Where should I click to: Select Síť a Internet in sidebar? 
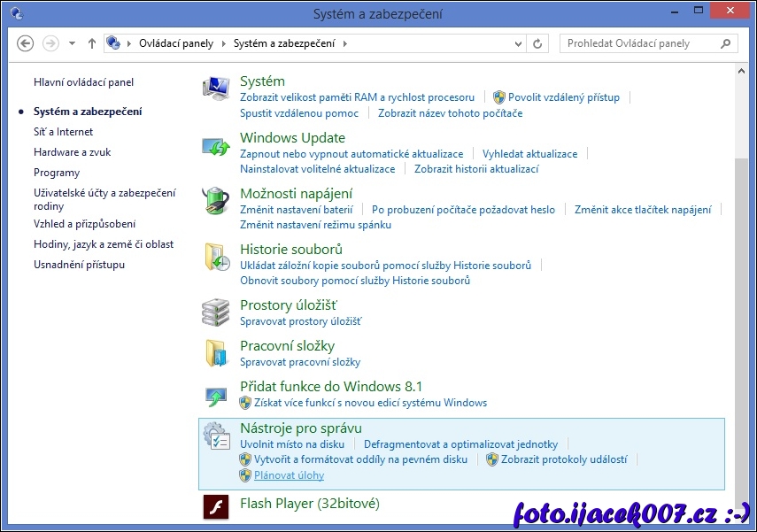click(x=63, y=132)
